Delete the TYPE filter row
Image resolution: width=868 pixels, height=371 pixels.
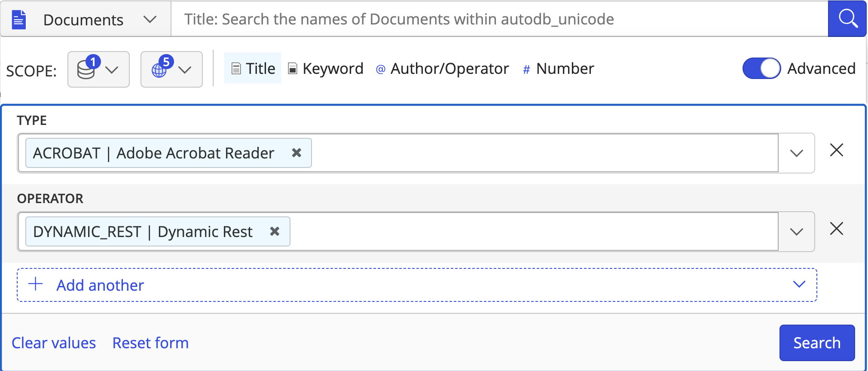(836, 150)
